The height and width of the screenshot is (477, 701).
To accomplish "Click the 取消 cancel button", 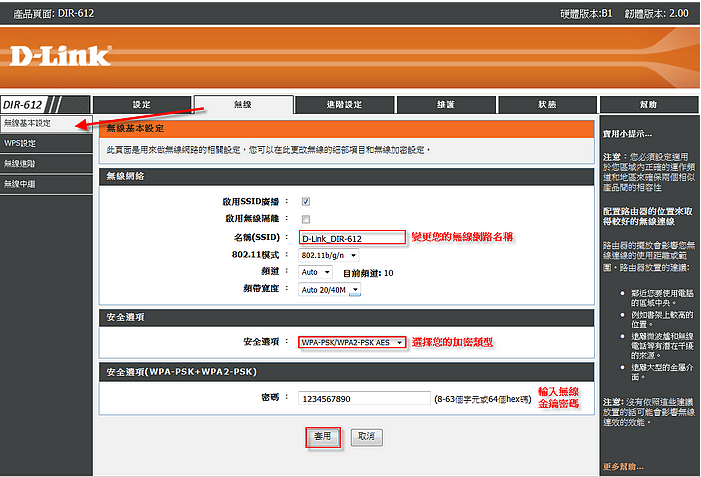I will pyautogui.click(x=367, y=437).
